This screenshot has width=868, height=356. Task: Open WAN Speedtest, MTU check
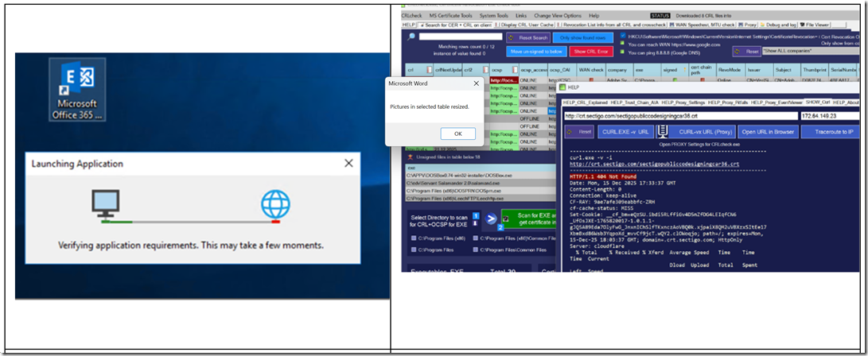pos(703,25)
